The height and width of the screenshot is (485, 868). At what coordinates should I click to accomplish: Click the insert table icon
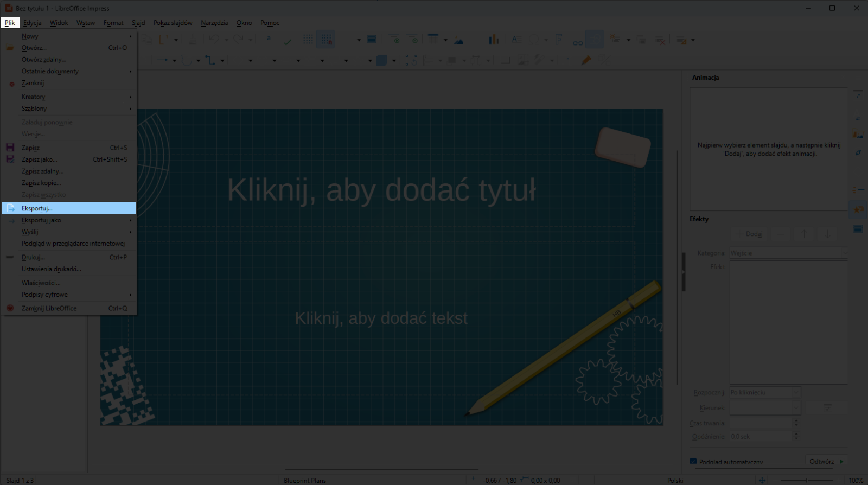click(x=433, y=39)
